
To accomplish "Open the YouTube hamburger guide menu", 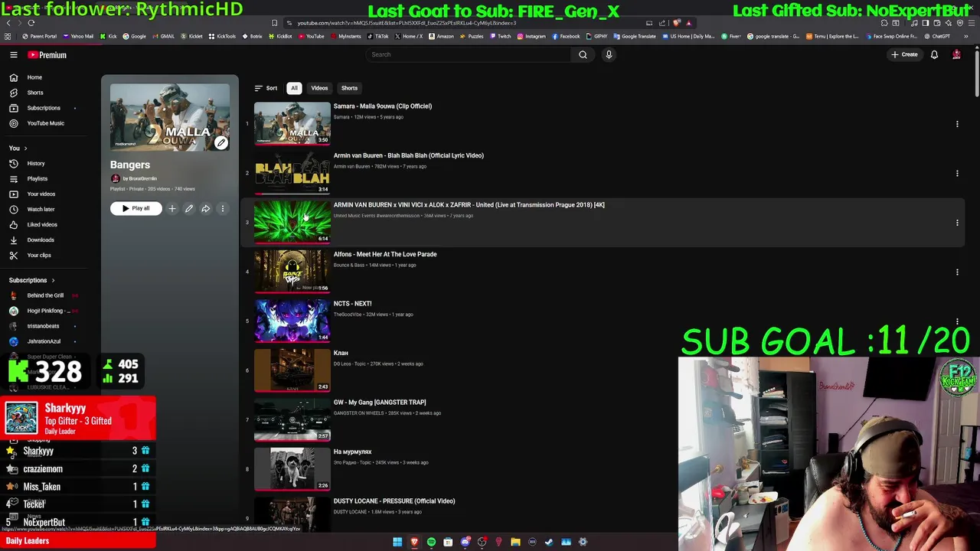I will (14, 55).
